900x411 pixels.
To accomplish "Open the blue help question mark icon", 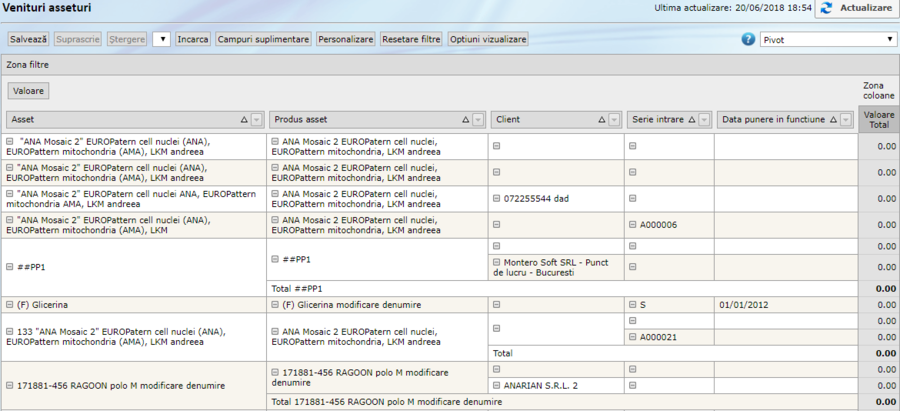I will [x=748, y=39].
